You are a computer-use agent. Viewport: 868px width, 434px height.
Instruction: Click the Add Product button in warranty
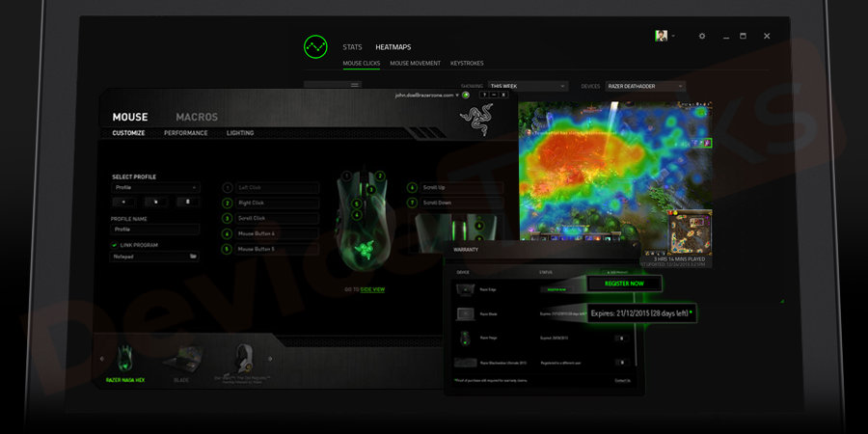[615, 272]
